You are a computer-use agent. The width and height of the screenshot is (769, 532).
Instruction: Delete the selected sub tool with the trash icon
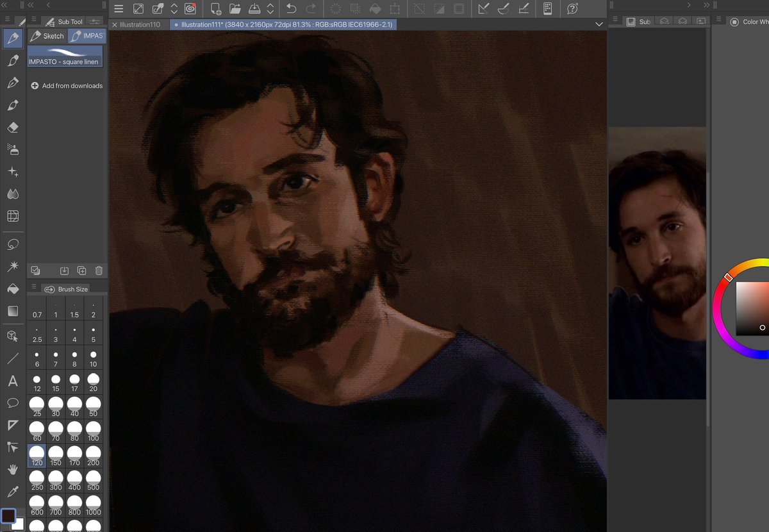pyautogui.click(x=99, y=270)
